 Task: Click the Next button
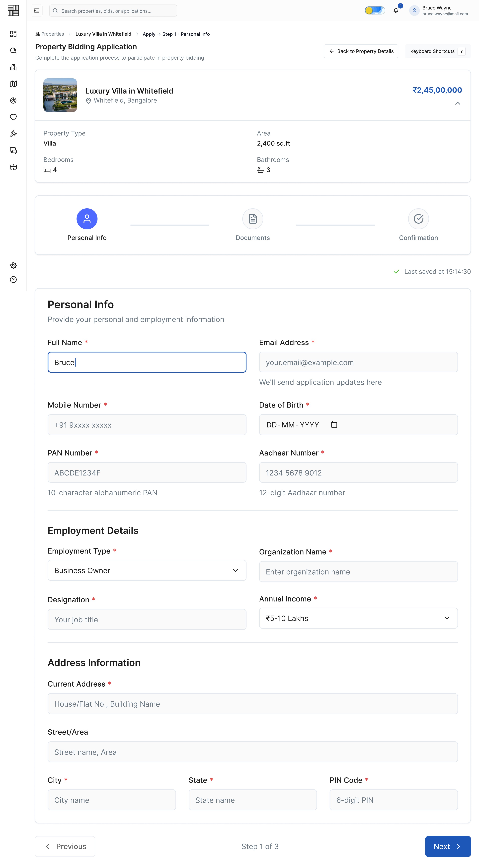point(448,846)
